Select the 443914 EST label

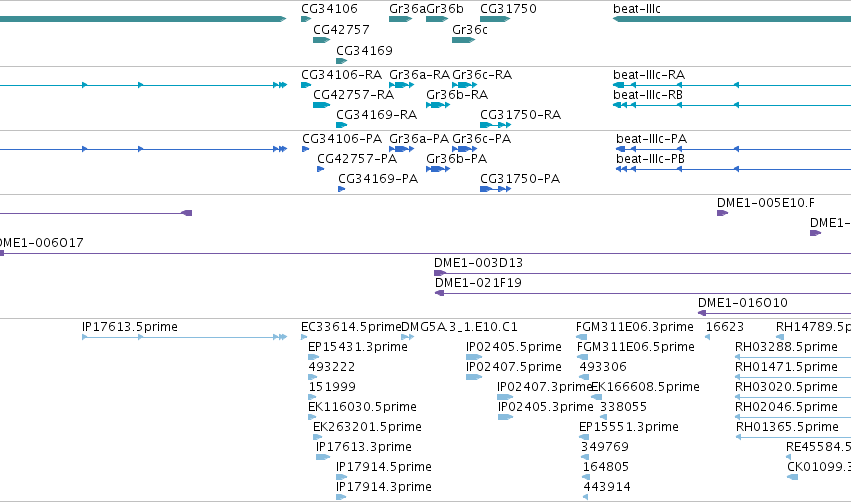(x=607, y=487)
